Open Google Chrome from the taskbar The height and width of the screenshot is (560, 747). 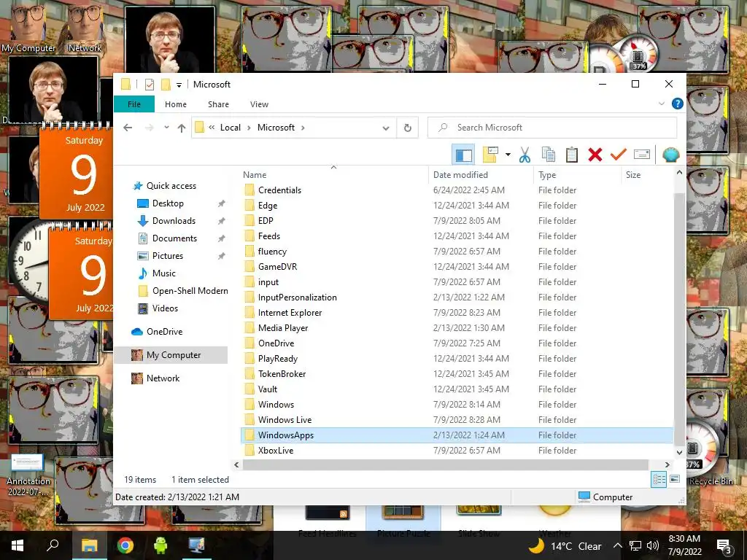point(125,545)
